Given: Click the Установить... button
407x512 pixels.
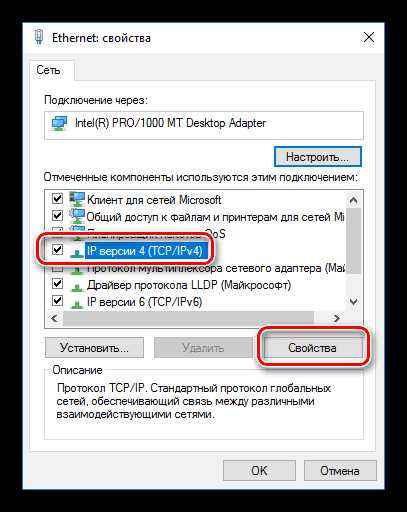Looking at the screenshot, I should [x=94, y=348].
